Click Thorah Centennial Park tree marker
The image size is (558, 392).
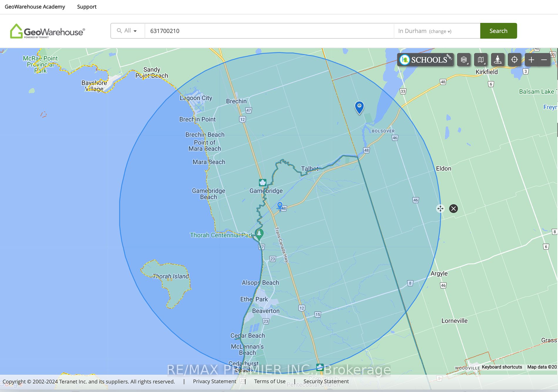tap(259, 234)
